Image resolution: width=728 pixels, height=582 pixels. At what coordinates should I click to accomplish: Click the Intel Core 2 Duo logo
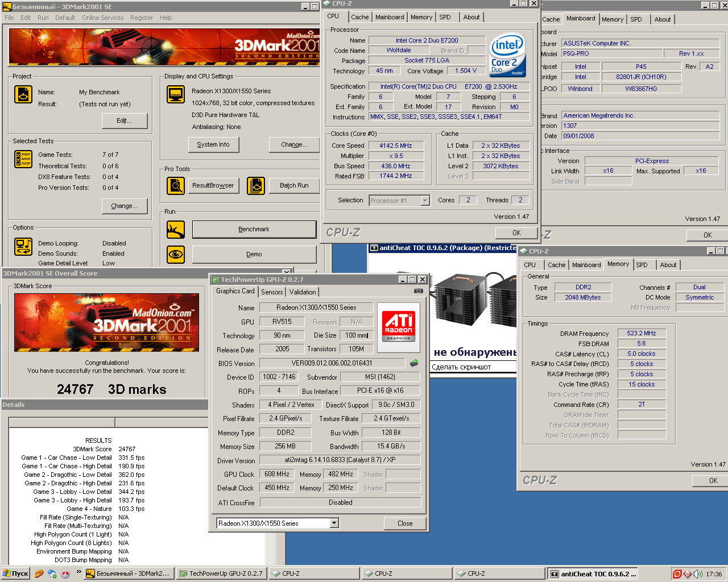click(507, 55)
